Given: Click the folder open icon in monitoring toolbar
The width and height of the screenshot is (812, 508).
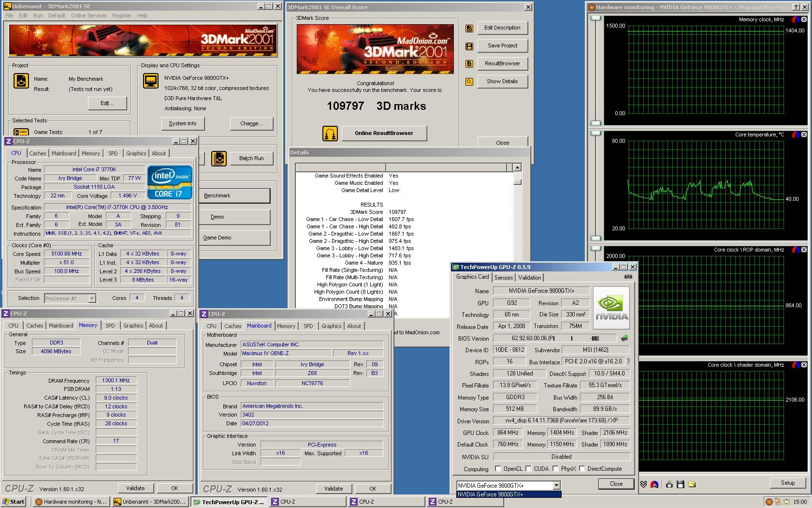Looking at the screenshot, I should coord(692,484).
